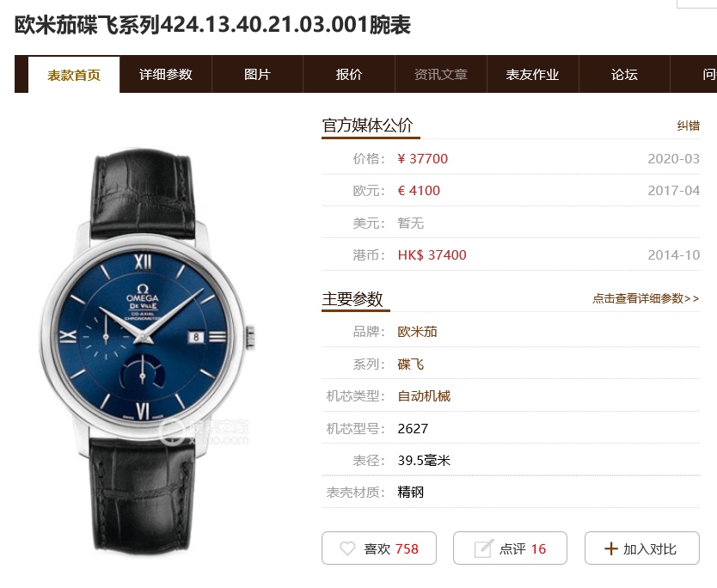Open the 详细参数 tab
Screen dimensions: 717x588
[x=166, y=74]
